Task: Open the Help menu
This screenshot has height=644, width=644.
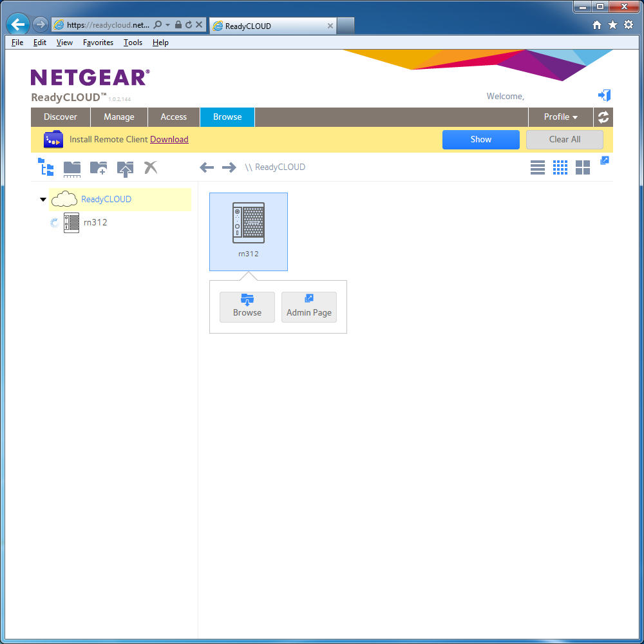Action: tap(160, 43)
